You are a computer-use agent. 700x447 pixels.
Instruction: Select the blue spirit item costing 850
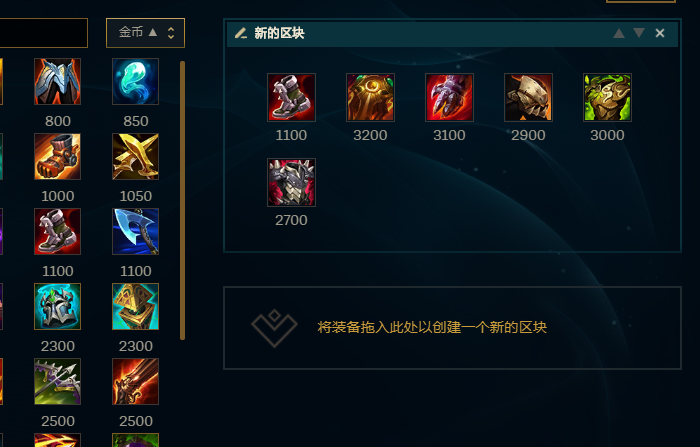135,81
